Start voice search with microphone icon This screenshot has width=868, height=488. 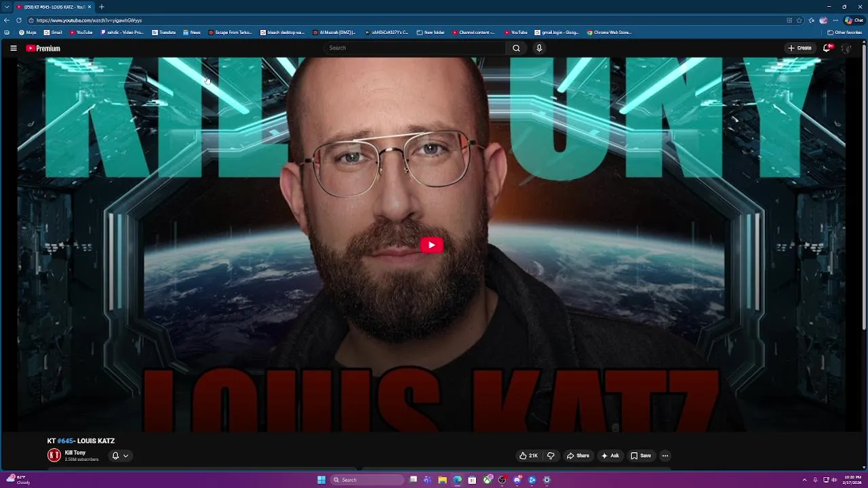coord(539,48)
